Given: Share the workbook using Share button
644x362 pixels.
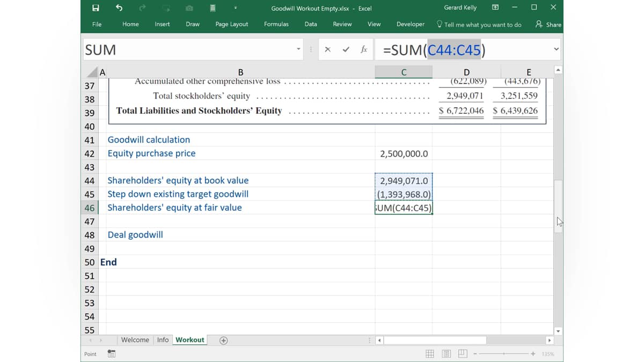Looking at the screenshot, I should click(x=548, y=25).
